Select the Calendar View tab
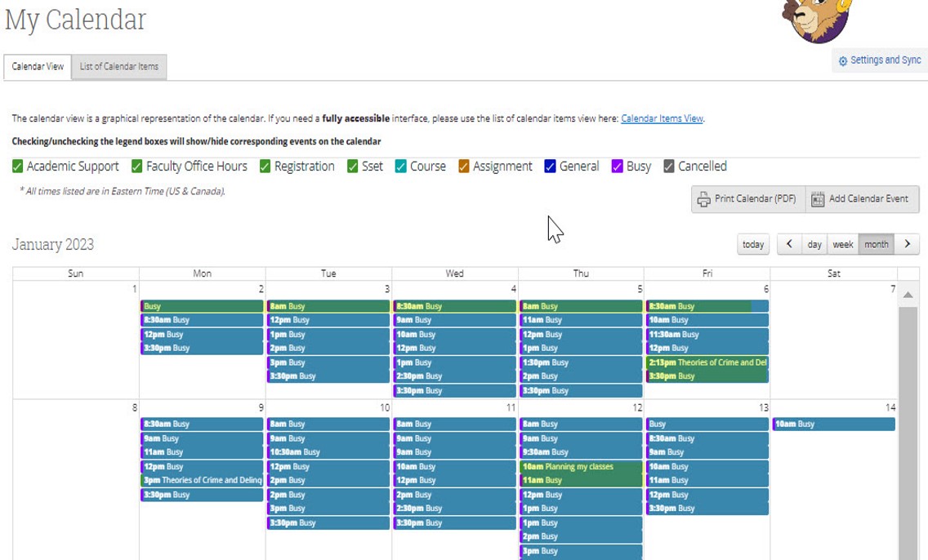This screenshot has height=560, width=928. (38, 67)
